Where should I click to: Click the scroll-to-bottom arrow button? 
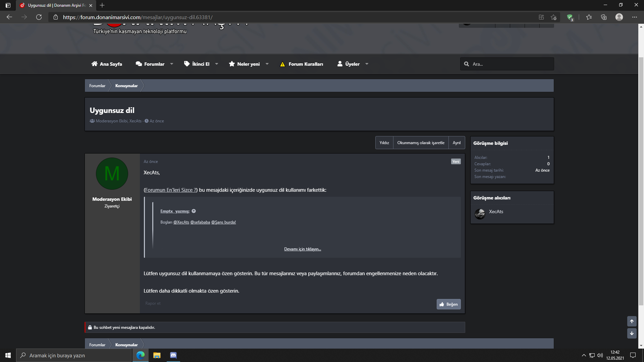(632, 333)
